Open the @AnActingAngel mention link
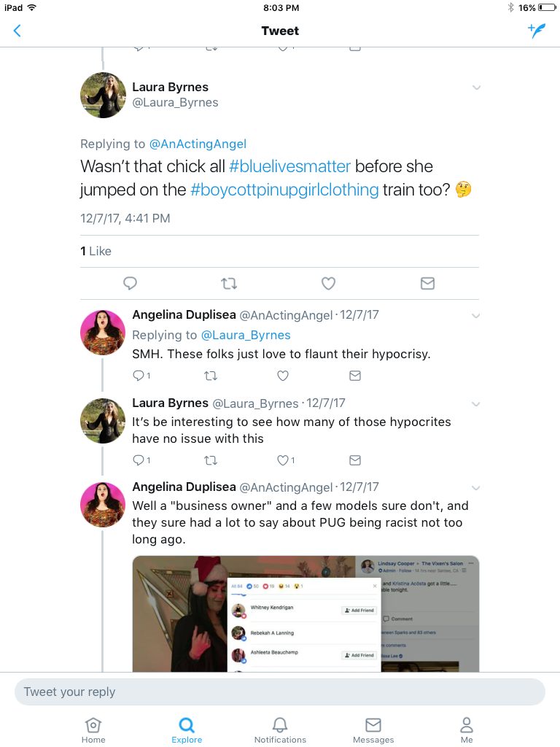Screen dimensions: 560x747 198,144
